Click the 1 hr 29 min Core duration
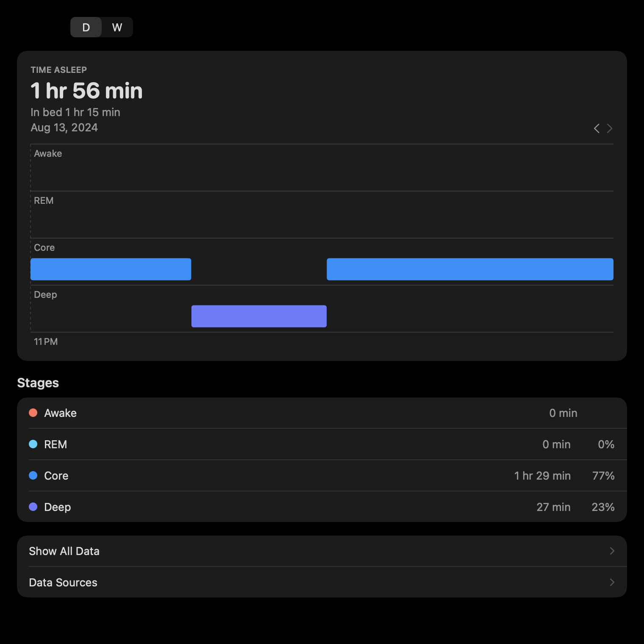Image resolution: width=644 pixels, height=644 pixels. [x=542, y=476]
